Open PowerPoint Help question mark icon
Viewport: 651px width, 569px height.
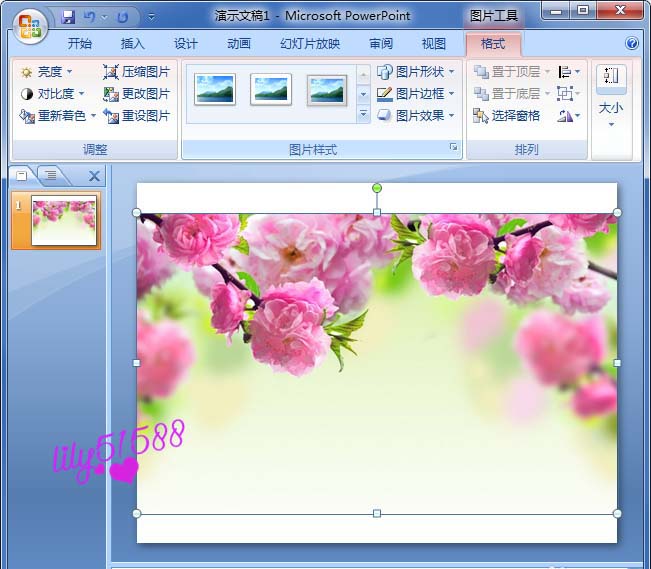pos(632,43)
